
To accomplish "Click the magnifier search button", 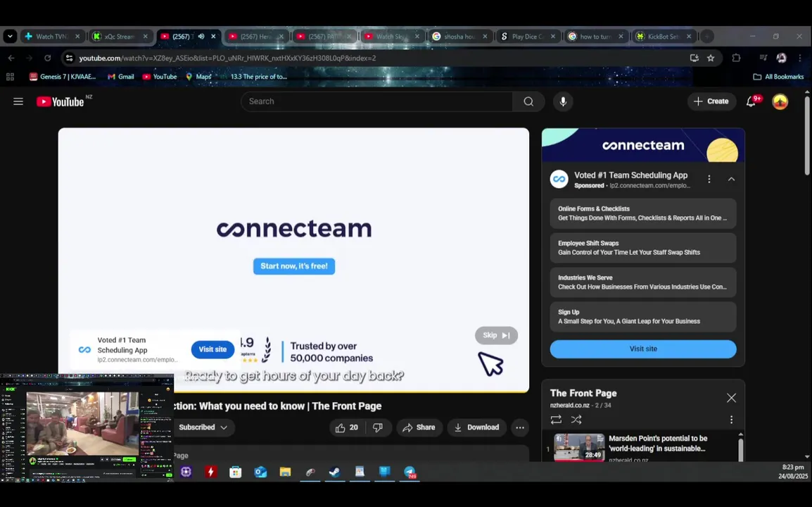I will 528,101.
